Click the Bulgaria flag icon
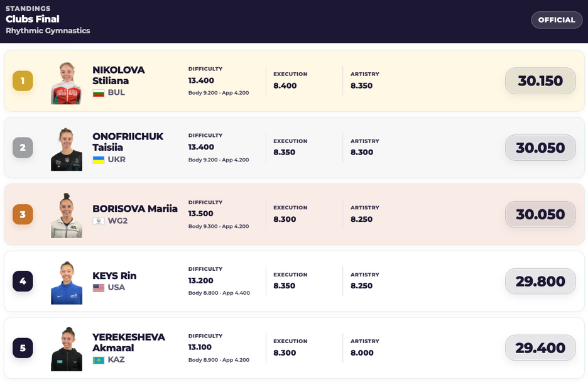Image resolution: width=588 pixels, height=382 pixels. coord(98,92)
